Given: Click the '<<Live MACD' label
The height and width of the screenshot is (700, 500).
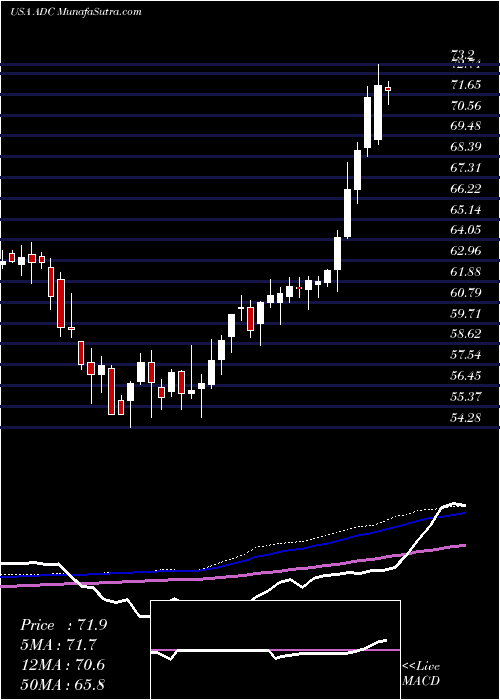Looking at the screenshot, I should click(x=421, y=673).
